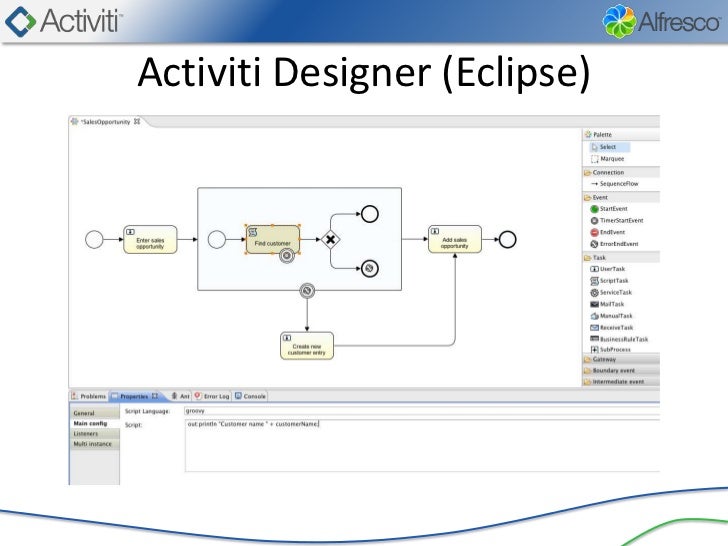
Task: Open the Listeners properties section
Action: pos(95,434)
